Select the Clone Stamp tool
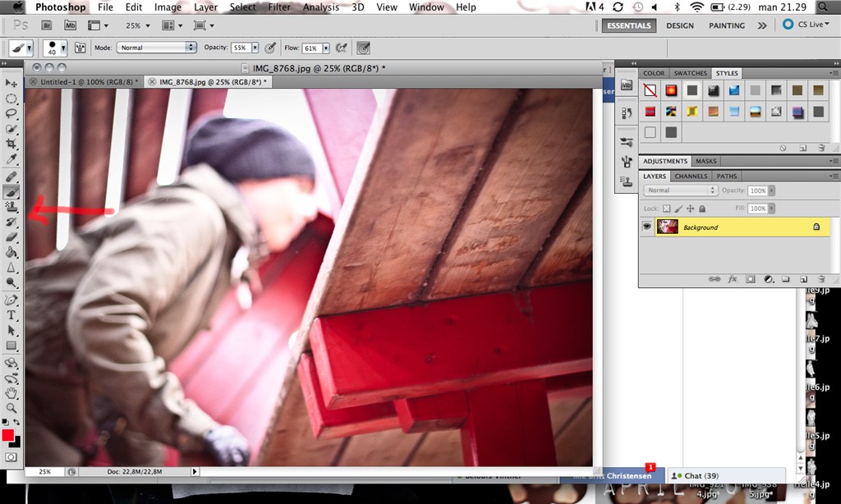The image size is (841, 504). [11, 206]
